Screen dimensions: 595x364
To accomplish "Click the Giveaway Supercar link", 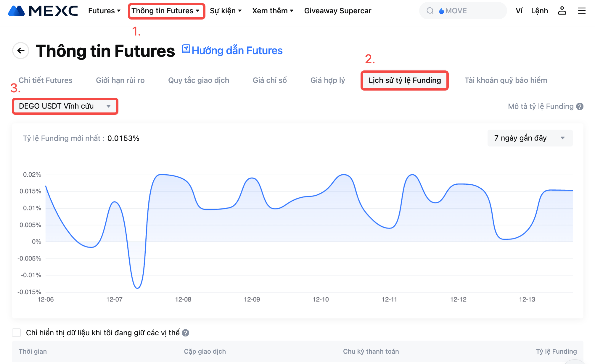I will [337, 11].
